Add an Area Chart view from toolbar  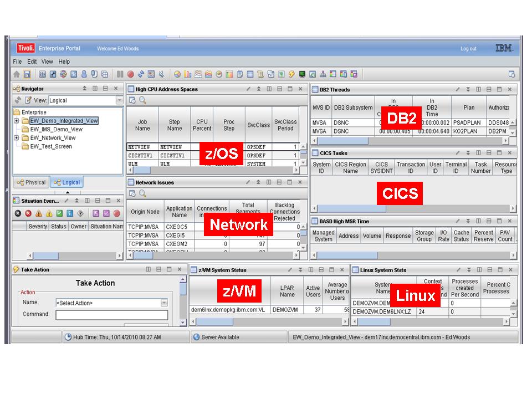point(208,74)
